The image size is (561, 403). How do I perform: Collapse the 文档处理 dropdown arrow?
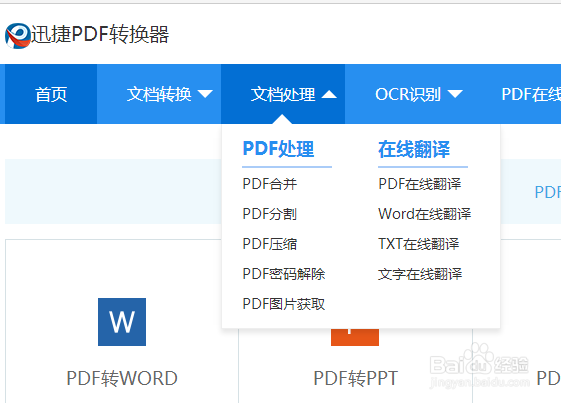(329, 94)
